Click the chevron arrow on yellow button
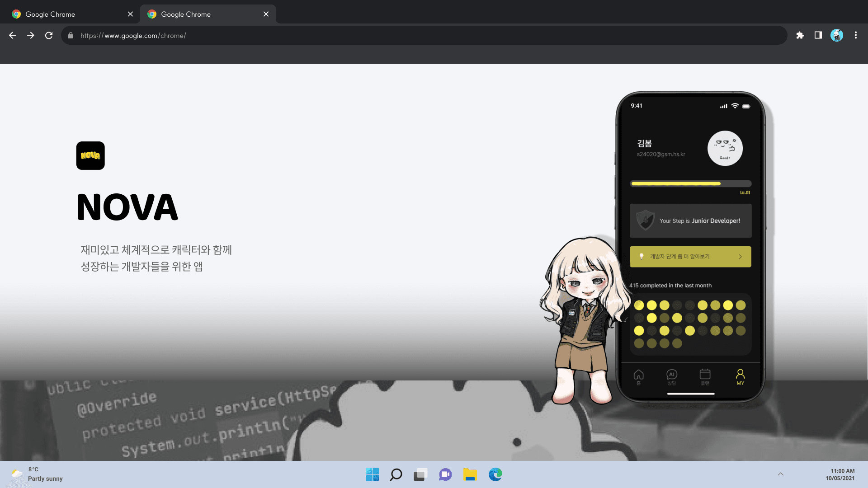 (x=740, y=257)
